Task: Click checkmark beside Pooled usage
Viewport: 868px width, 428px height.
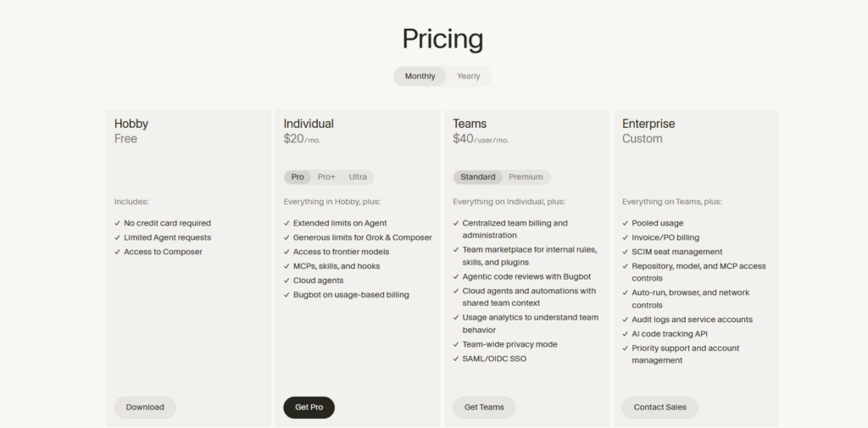Action: tap(626, 223)
